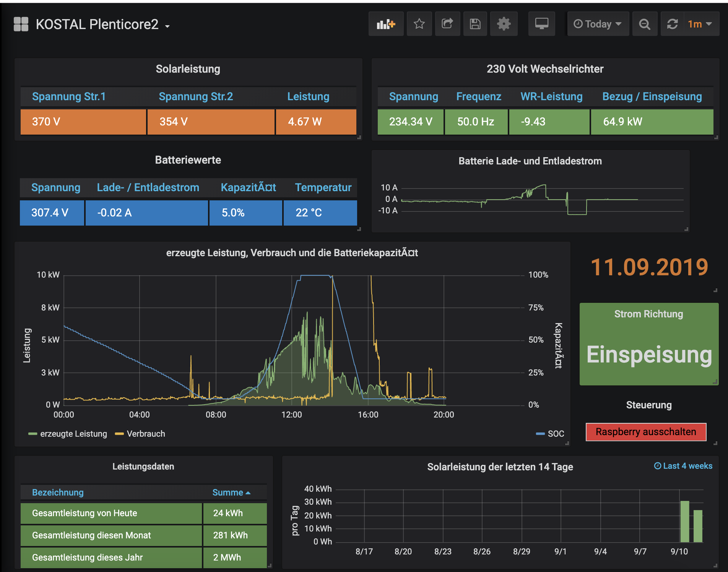Click the Add panel icon

[x=386, y=24]
